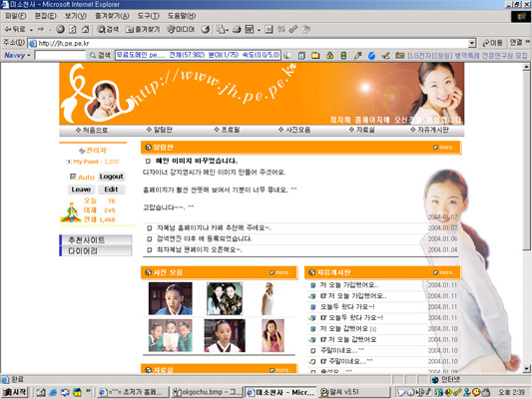Click the Mail icon in IE toolbar
Viewport: 532px width, 399px height.
pyautogui.click(x=221, y=30)
